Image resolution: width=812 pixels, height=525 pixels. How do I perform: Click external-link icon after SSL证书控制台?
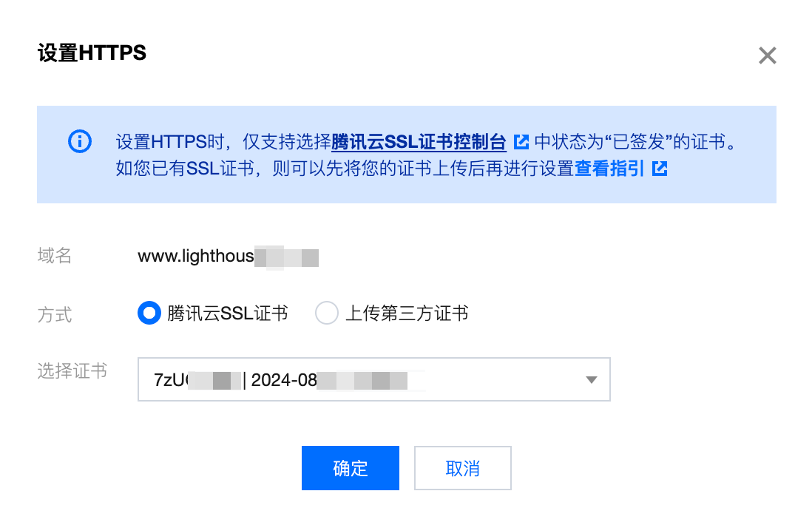pyautogui.click(x=521, y=142)
